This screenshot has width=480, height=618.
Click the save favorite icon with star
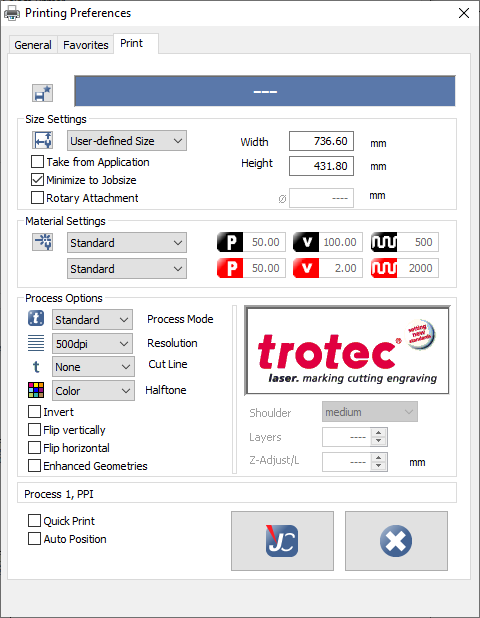click(42, 93)
